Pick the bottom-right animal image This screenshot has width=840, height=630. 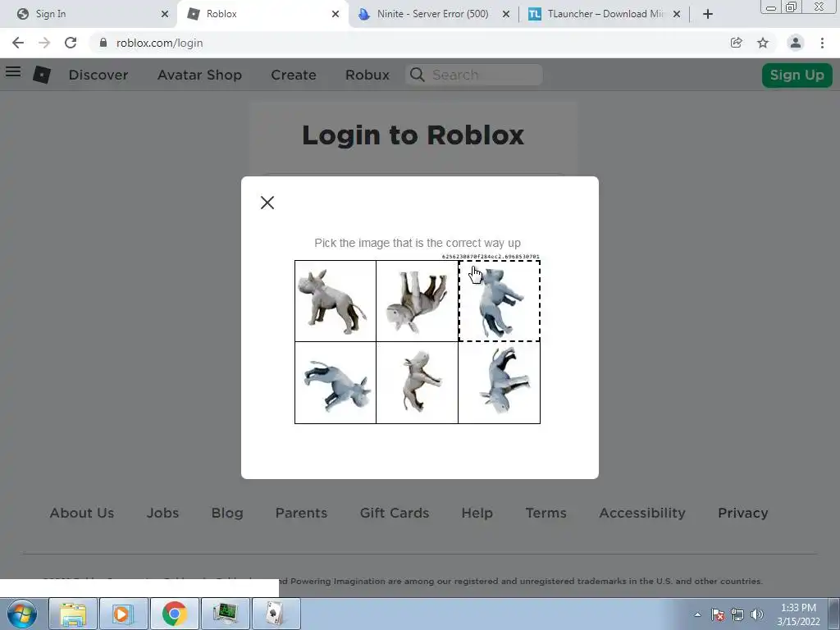pos(500,382)
